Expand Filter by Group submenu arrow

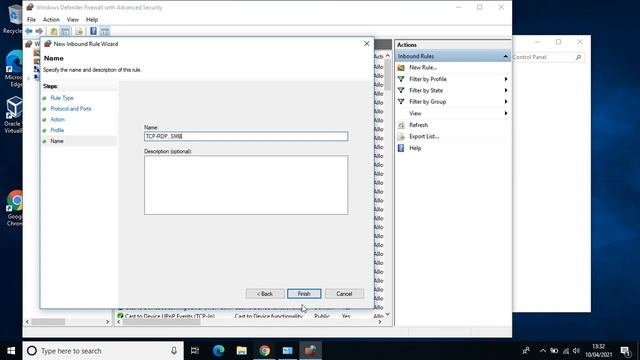tap(506, 102)
